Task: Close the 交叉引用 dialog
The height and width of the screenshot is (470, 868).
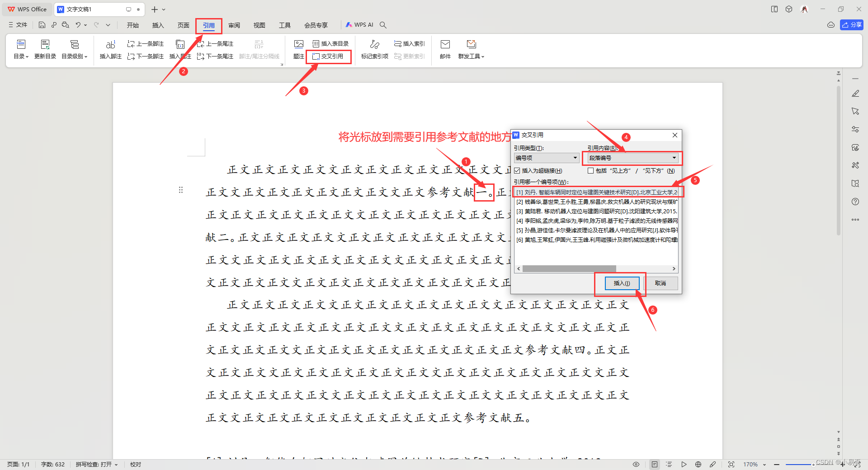Action: (x=675, y=135)
